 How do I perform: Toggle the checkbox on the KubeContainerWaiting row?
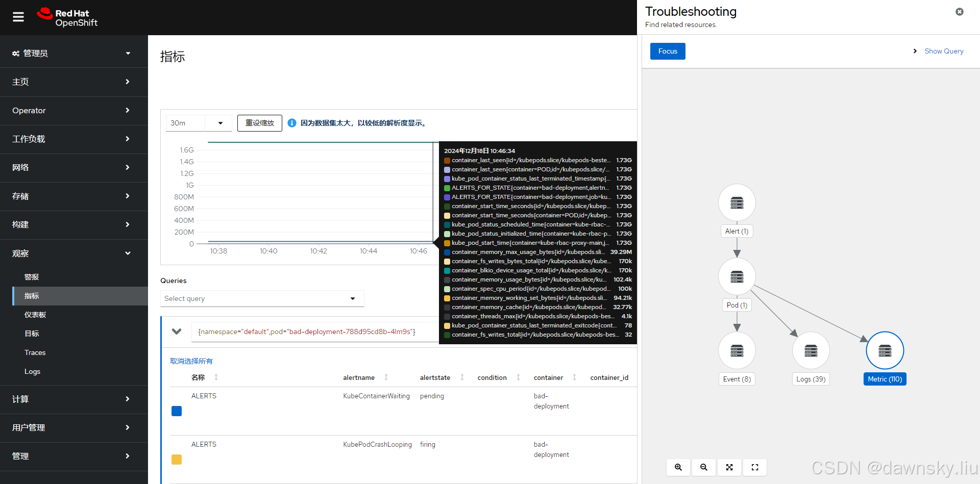pyautogui.click(x=176, y=411)
